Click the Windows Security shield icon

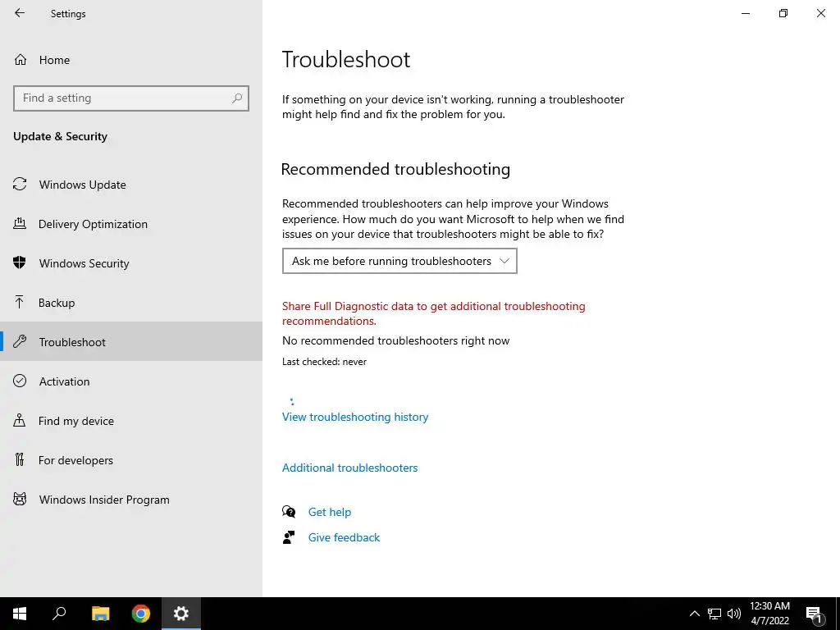coord(20,262)
